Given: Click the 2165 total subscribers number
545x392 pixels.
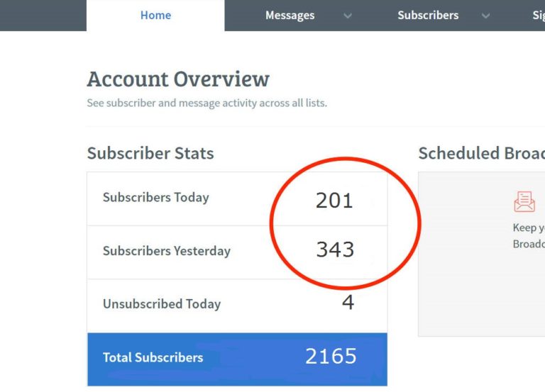Looking at the screenshot, I should [331, 357].
